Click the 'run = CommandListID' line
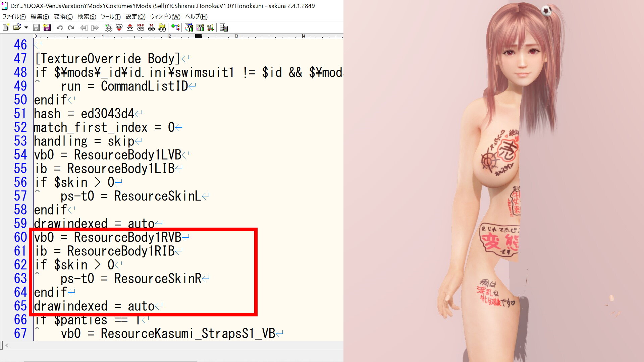Viewport: 644px width, 362px height. (x=124, y=86)
